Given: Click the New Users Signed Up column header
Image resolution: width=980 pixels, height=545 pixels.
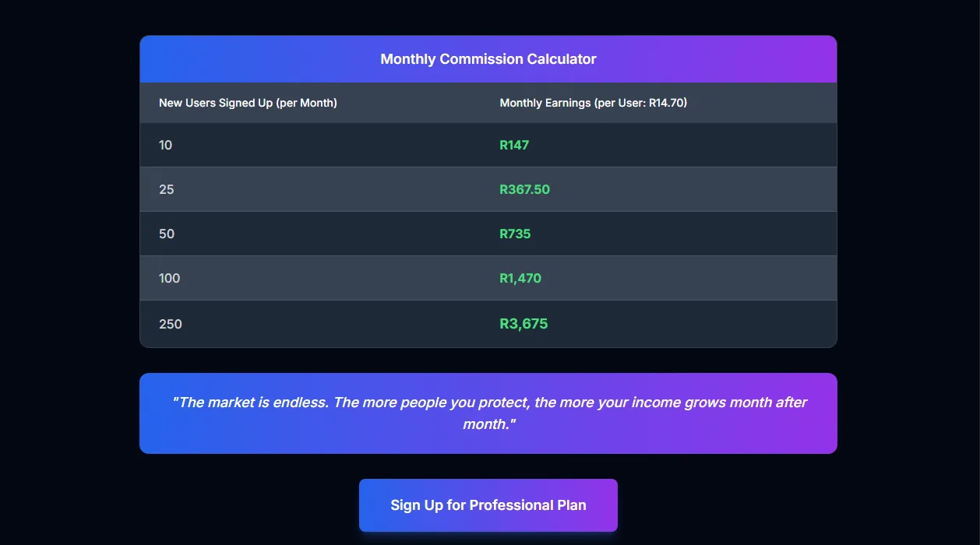Looking at the screenshot, I should coord(248,102).
